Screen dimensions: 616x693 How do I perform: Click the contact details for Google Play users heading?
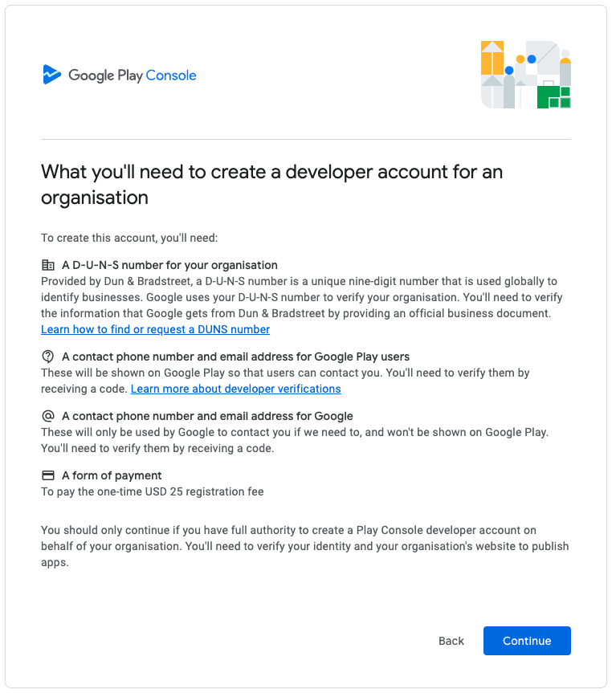pos(235,357)
